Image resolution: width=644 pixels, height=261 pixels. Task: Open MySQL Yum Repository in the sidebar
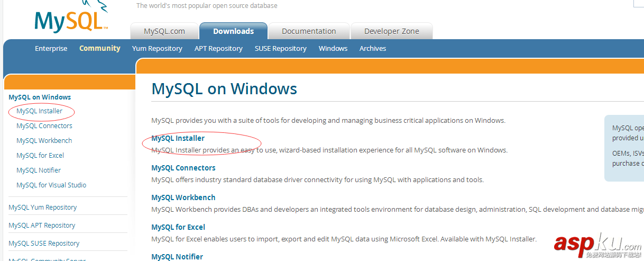pos(42,208)
